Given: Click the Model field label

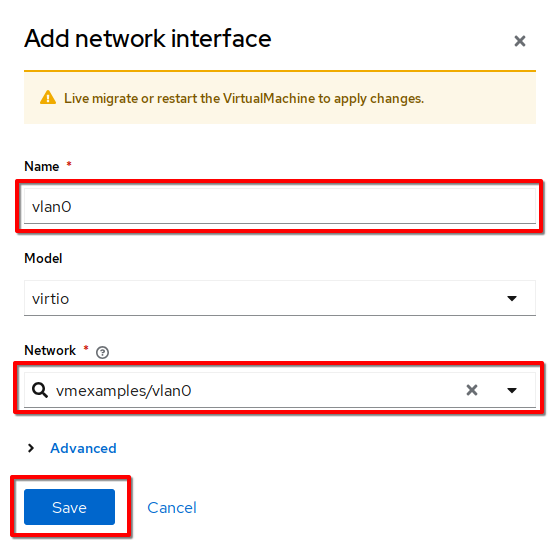Looking at the screenshot, I should pos(43,258).
